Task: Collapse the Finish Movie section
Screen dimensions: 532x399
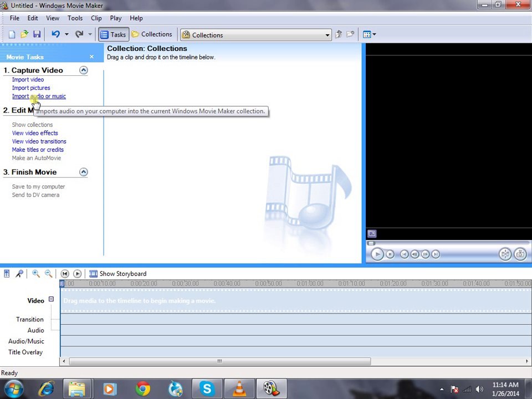Action: click(x=84, y=172)
